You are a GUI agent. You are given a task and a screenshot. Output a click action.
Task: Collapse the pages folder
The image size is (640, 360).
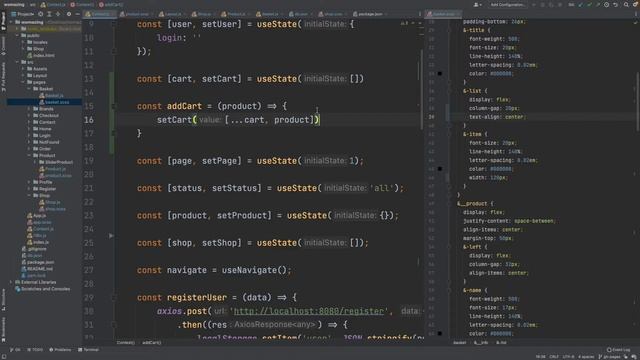pos(23,82)
